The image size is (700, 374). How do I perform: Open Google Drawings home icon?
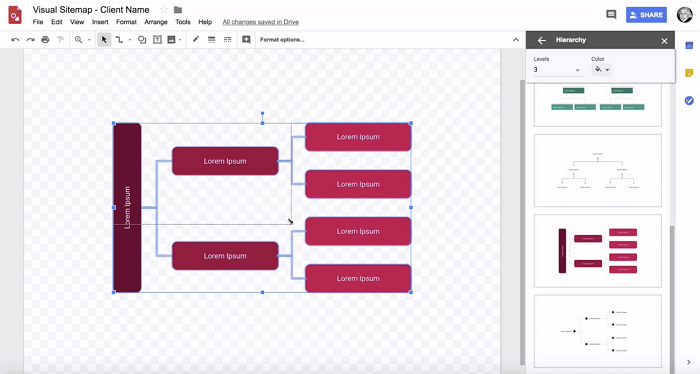(x=15, y=15)
